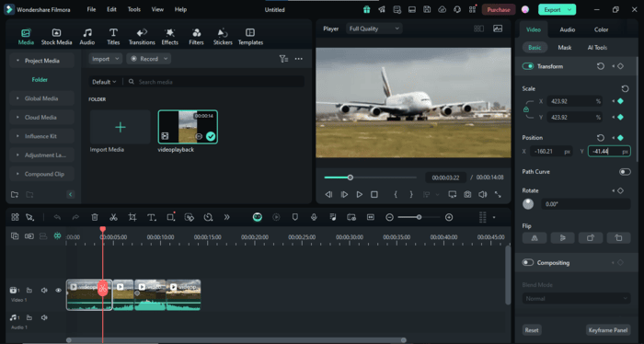This screenshot has width=644, height=344.
Task: Open the Stock Media tab
Action: (x=56, y=36)
